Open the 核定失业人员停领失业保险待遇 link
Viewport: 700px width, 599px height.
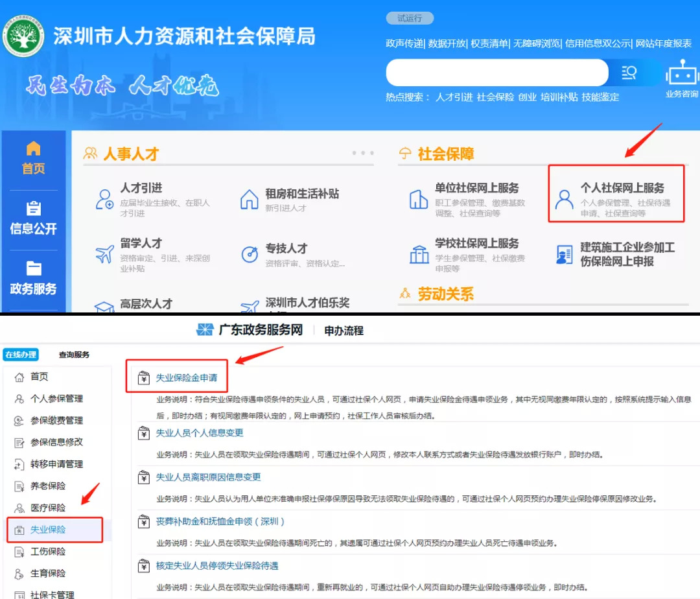point(217,565)
